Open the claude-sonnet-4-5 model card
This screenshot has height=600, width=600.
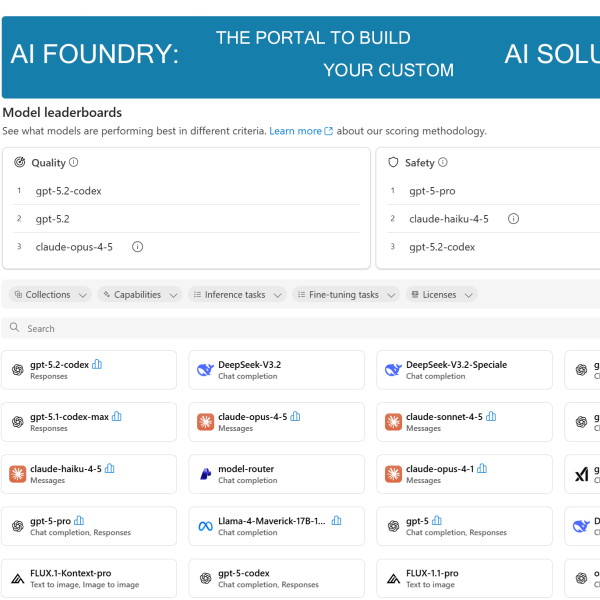click(465, 422)
